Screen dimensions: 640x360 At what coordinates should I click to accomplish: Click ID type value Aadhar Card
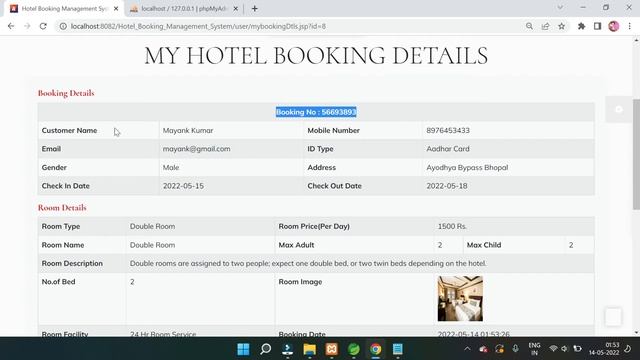click(x=448, y=149)
